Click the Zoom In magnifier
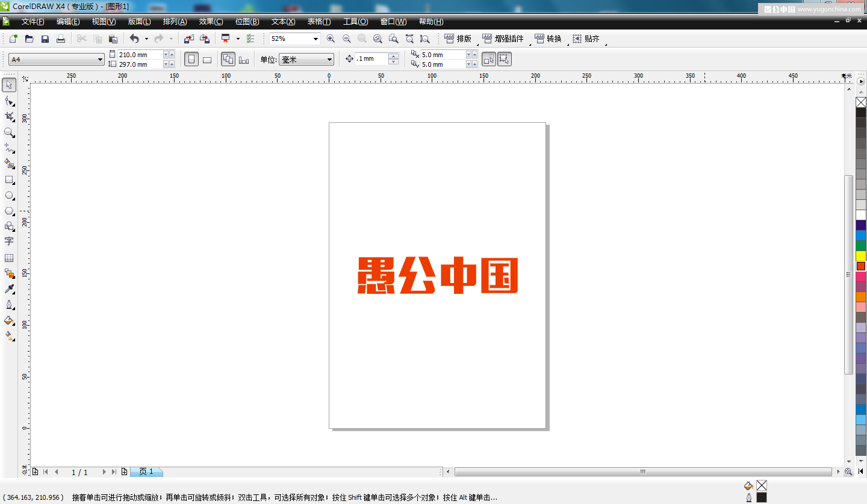 click(331, 39)
